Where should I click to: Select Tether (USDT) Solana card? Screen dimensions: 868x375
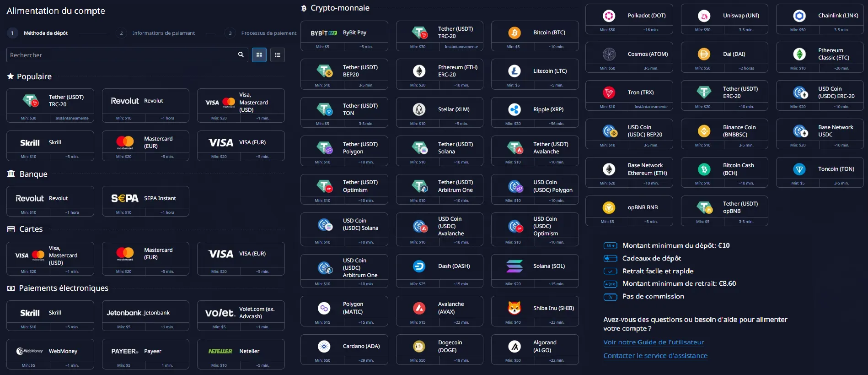click(439, 151)
